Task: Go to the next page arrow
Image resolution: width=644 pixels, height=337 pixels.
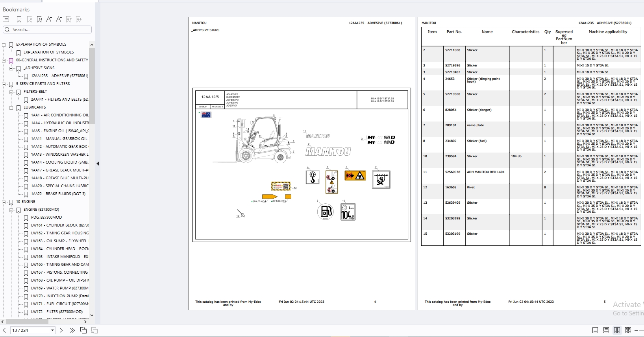Action: coord(61,330)
